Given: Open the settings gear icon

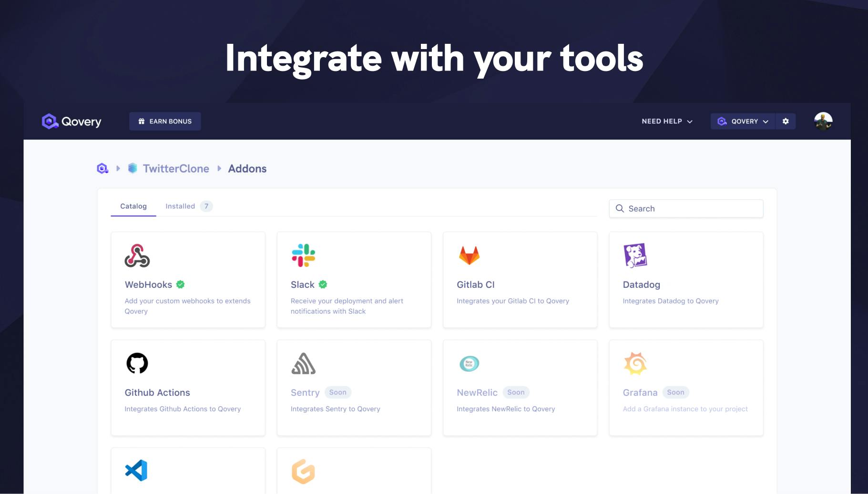Looking at the screenshot, I should (x=786, y=121).
